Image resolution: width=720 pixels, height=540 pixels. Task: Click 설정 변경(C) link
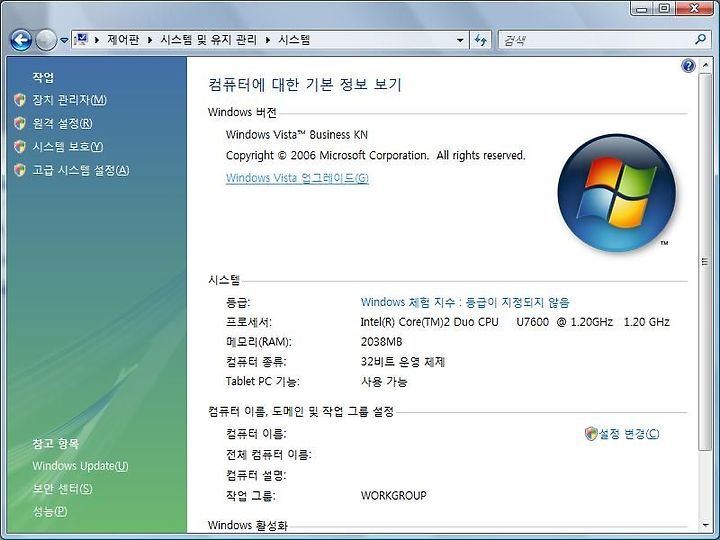(x=629, y=433)
